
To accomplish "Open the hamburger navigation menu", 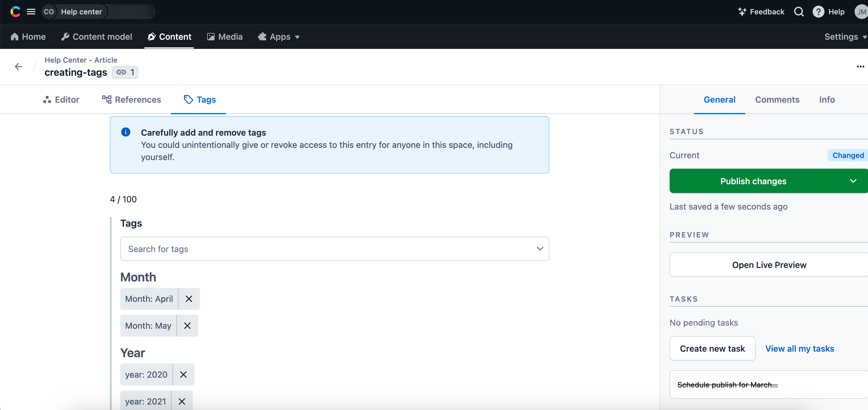I will tap(31, 12).
